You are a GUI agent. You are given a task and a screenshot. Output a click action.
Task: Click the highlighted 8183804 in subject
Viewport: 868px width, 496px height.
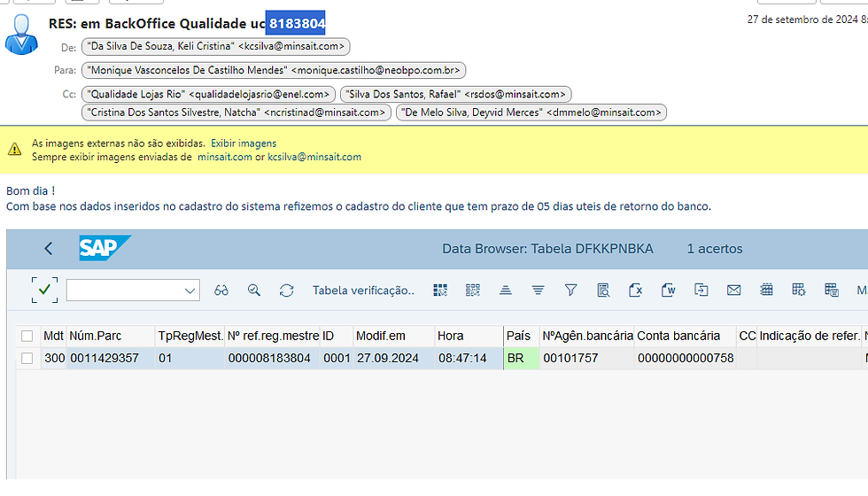tap(296, 23)
